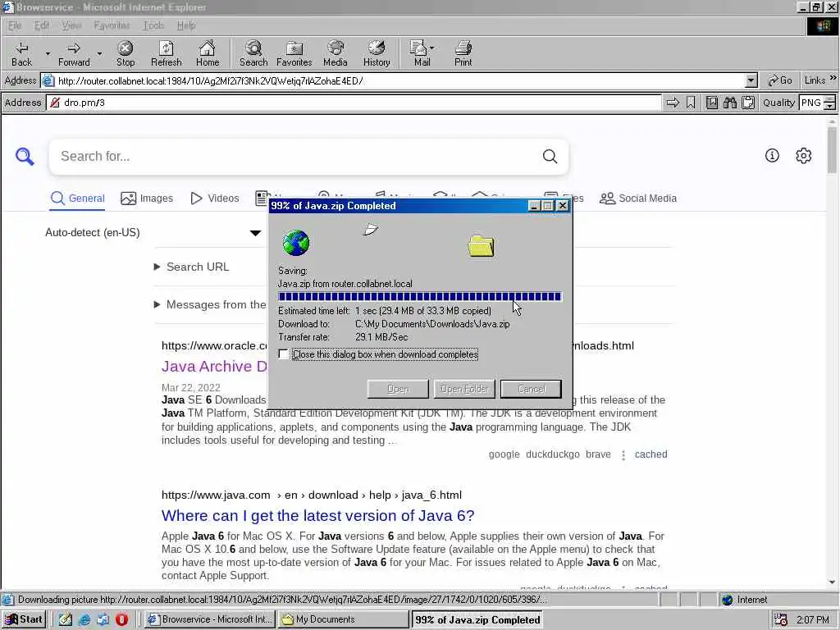Click the download progress bar
The image size is (840, 630).
click(419, 296)
